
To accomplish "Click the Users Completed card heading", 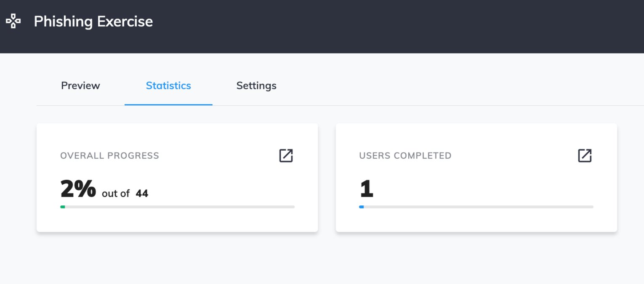I will (405, 156).
